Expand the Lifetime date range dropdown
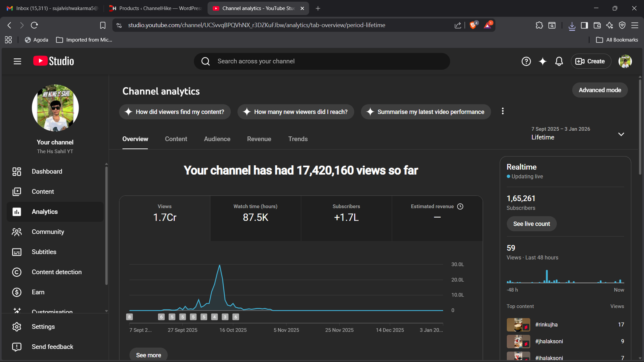The width and height of the screenshot is (644, 362). [x=621, y=134]
